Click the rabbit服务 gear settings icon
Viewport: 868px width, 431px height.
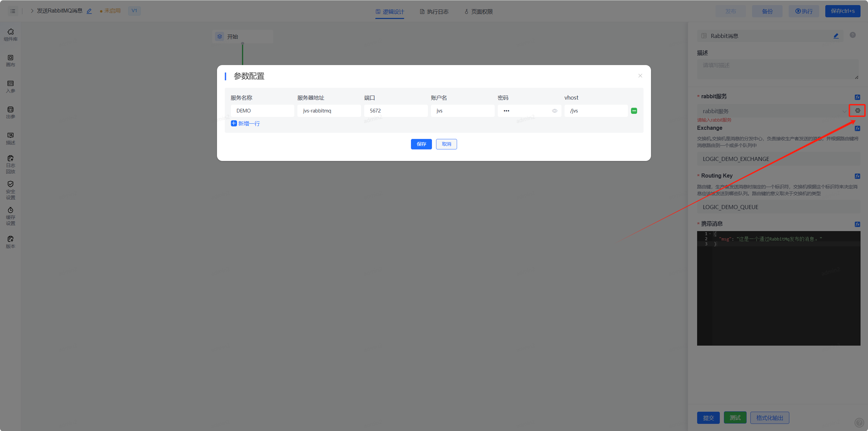[x=857, y=110]
